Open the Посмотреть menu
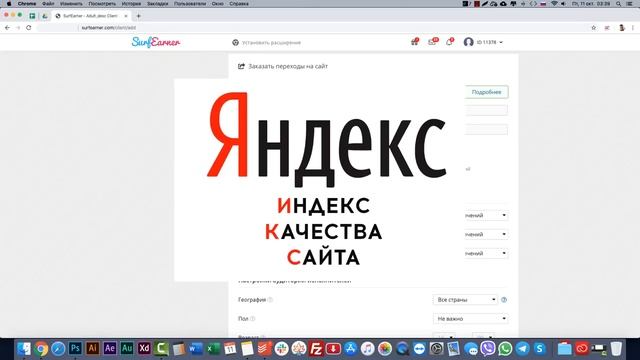 pyautogui.click(x=102, y=4)
